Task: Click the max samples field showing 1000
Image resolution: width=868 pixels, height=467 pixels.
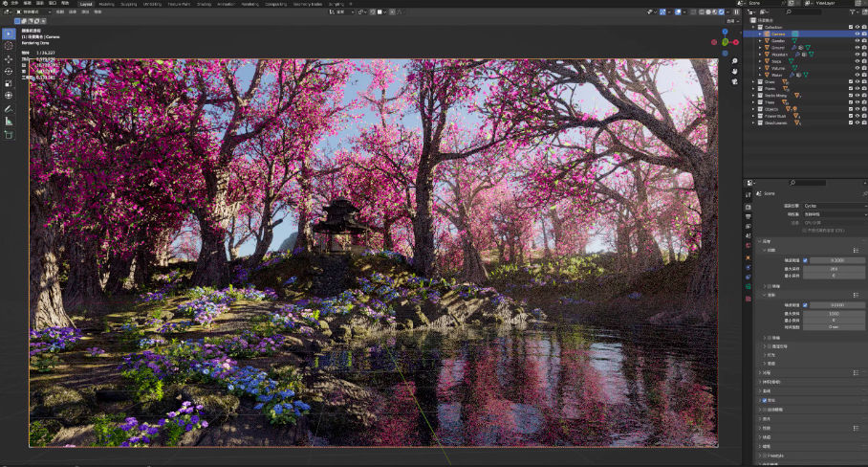Action: [833, 313]
